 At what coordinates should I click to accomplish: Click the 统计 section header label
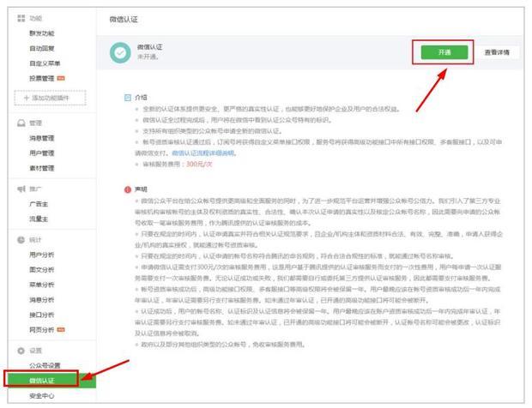point(35,240)
